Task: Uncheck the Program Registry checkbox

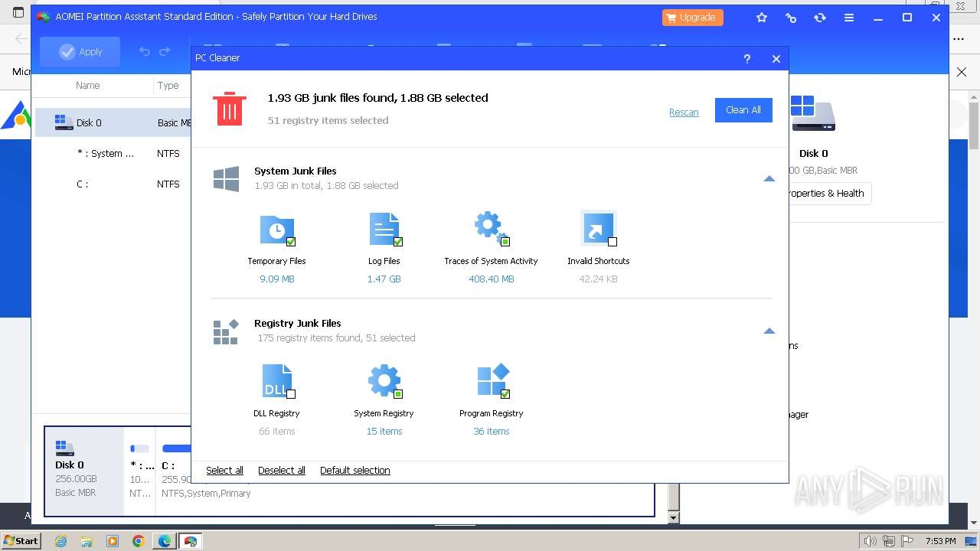Action: (505, 394)
